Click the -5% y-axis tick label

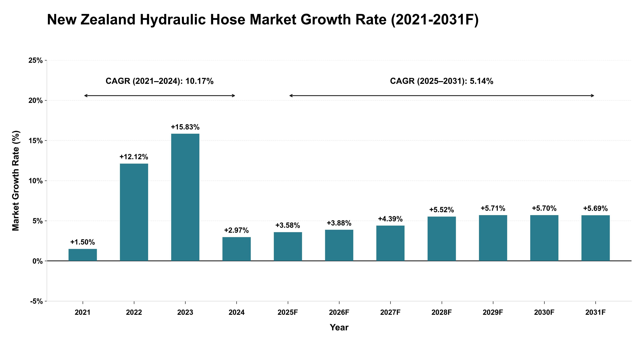(x=36, y=301)
